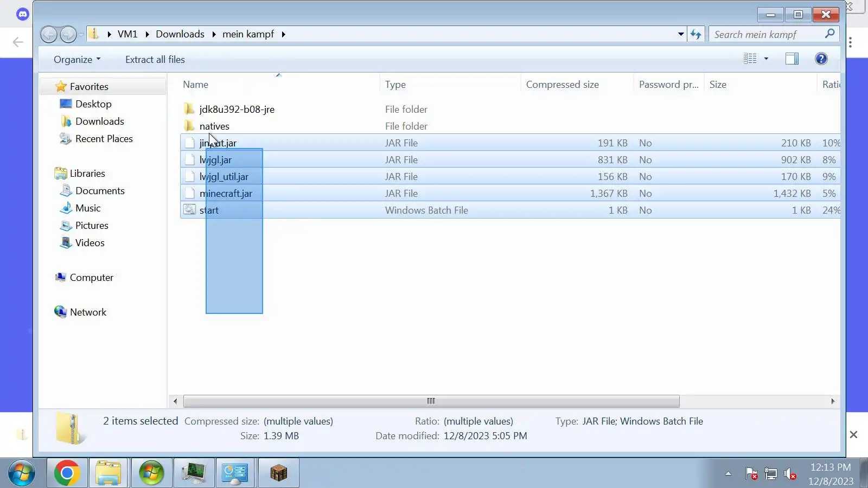
Task: Expand the breadcrumb arrow after VM1
Action: click(x=147, y=34)
